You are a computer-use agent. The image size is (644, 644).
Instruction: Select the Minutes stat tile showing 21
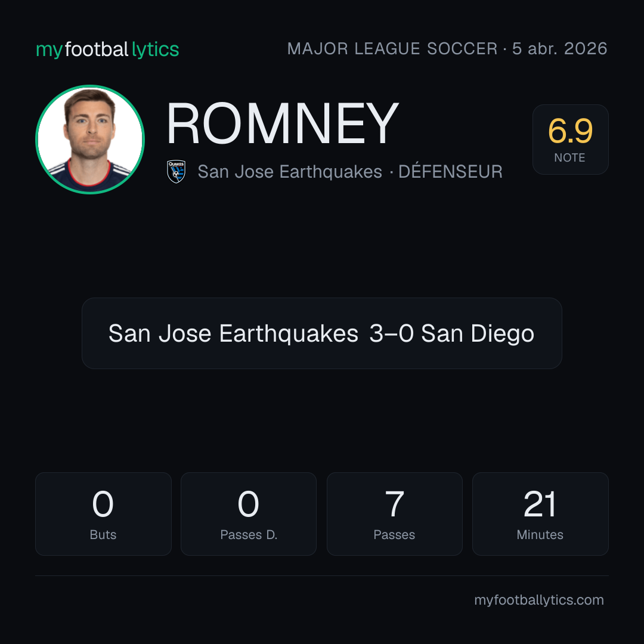pos(540,514)
